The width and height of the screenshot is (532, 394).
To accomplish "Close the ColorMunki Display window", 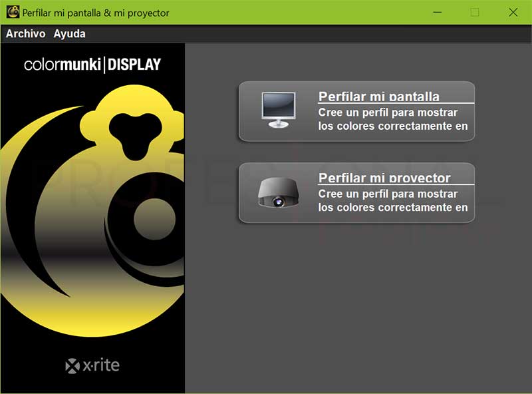I will point(513,12).
